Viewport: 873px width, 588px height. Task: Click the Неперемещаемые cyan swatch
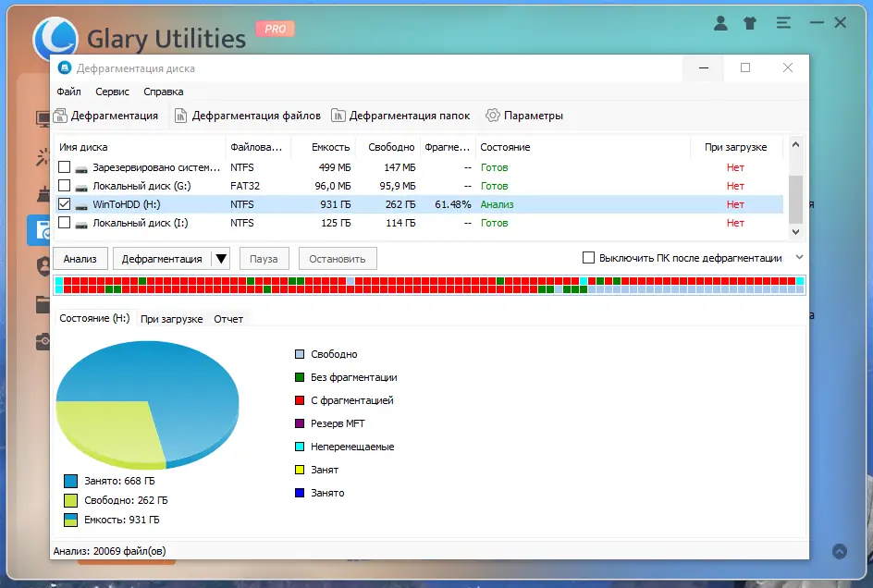(x=300, y=446)
